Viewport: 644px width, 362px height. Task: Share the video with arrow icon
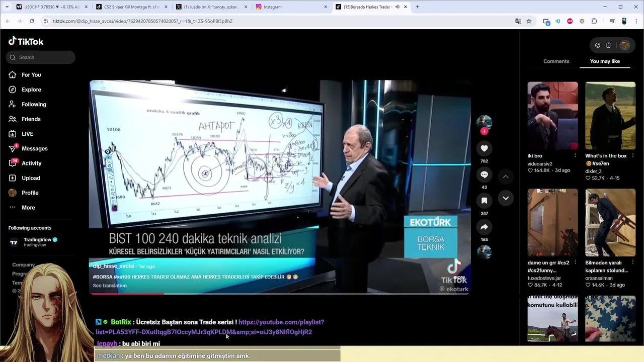click(x=484, y=227)
